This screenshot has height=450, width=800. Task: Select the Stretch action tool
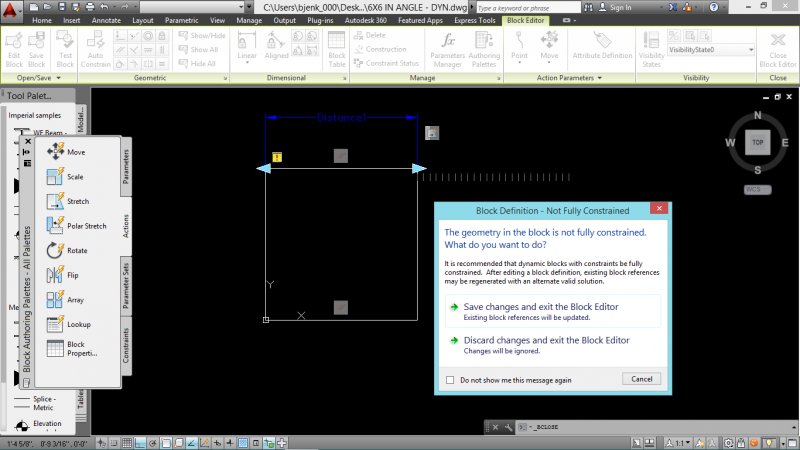[68, 201]
